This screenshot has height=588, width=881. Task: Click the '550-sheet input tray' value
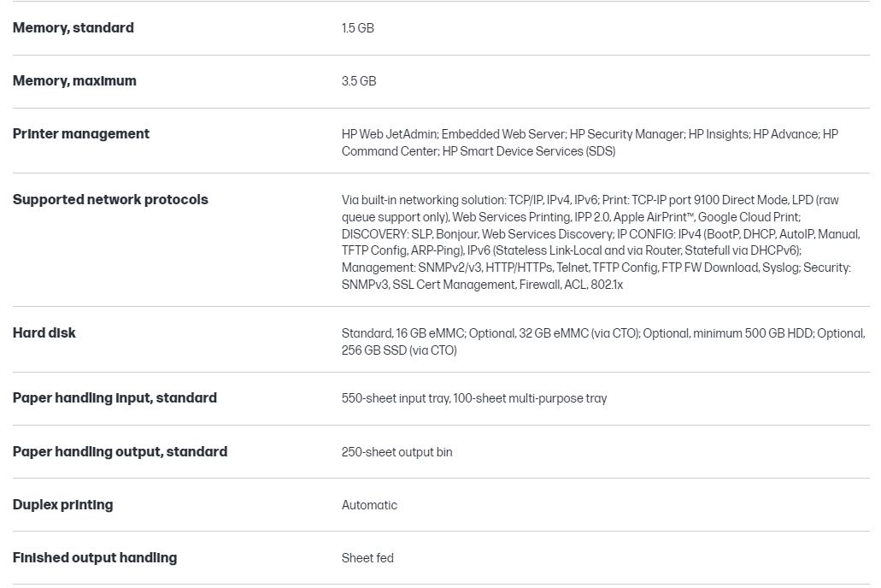click(396, 398)
